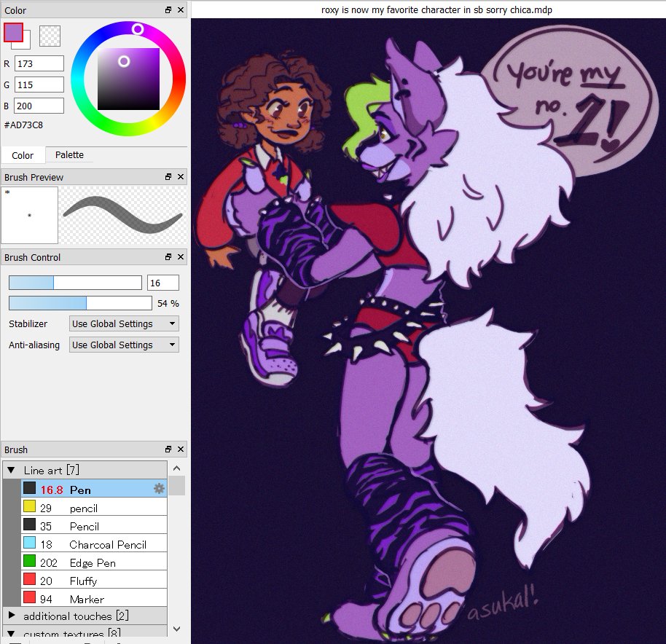Float the Brush Control panel
This screenshot has height=644, width=666.
168,257
